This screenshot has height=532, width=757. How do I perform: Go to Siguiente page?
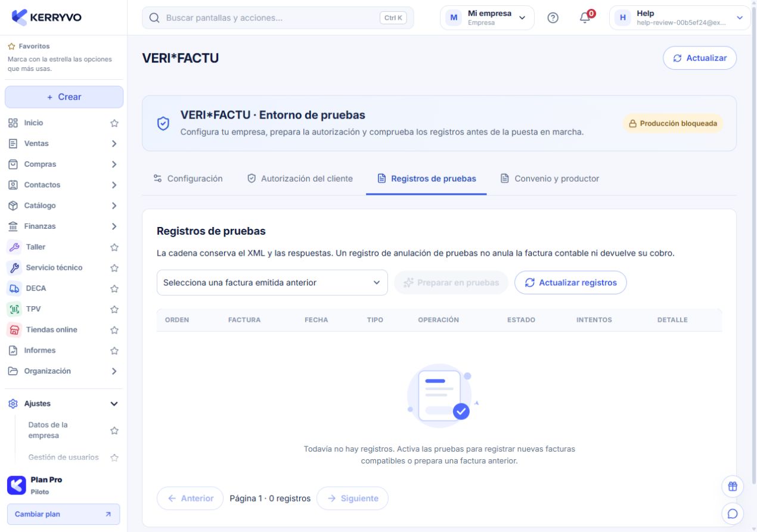click(352, 498)
